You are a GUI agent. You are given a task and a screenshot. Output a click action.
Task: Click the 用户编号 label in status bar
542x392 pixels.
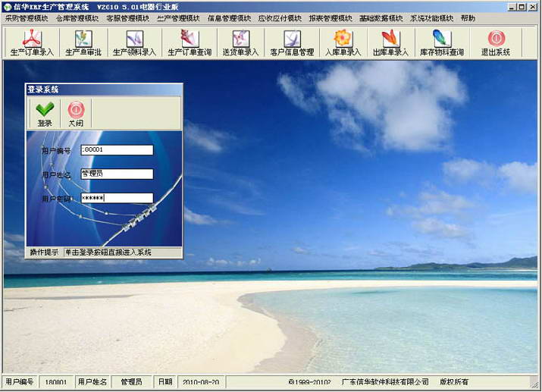click(x=20, y=382)
